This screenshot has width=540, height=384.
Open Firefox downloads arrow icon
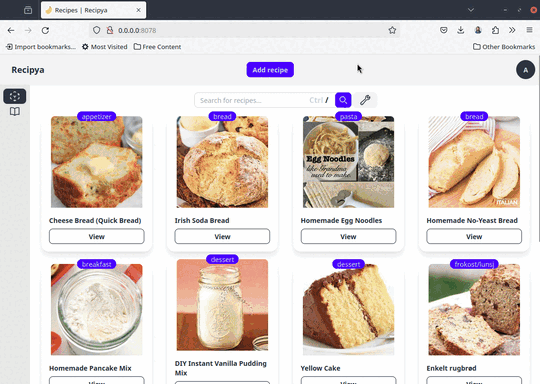(460, 30)
